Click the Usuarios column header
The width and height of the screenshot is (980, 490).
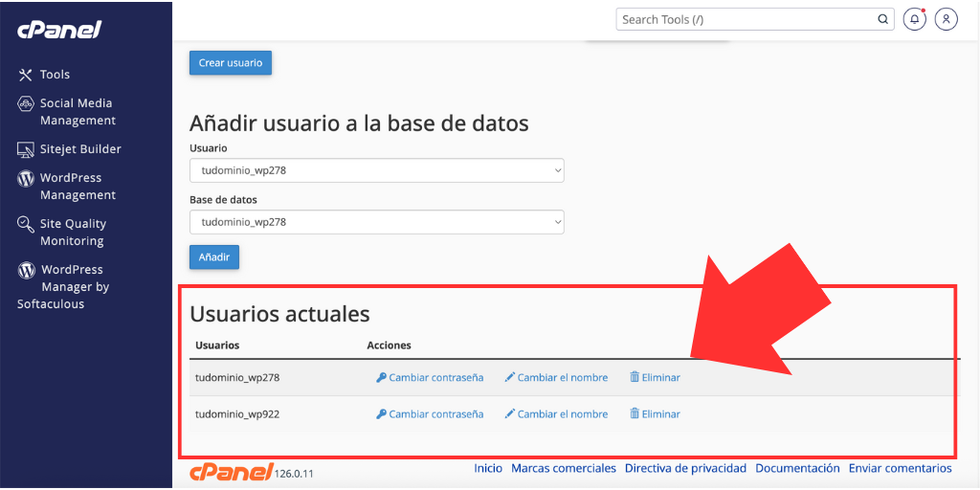coord(217,345)
